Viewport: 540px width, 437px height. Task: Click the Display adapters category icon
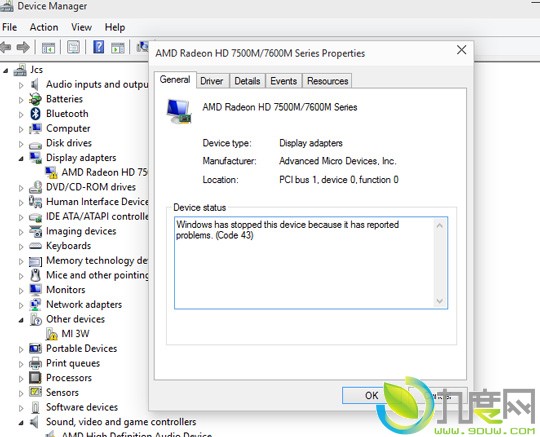(x=35, y=158)
